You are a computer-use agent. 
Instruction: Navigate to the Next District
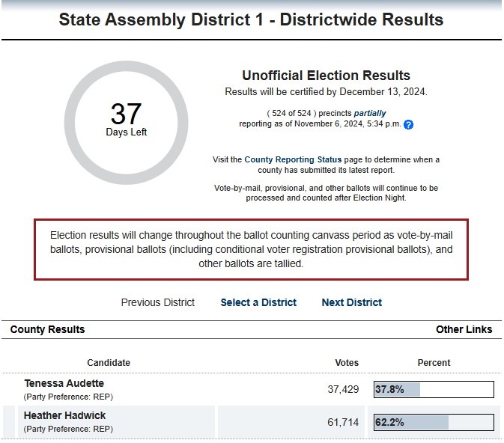(351, 302)
